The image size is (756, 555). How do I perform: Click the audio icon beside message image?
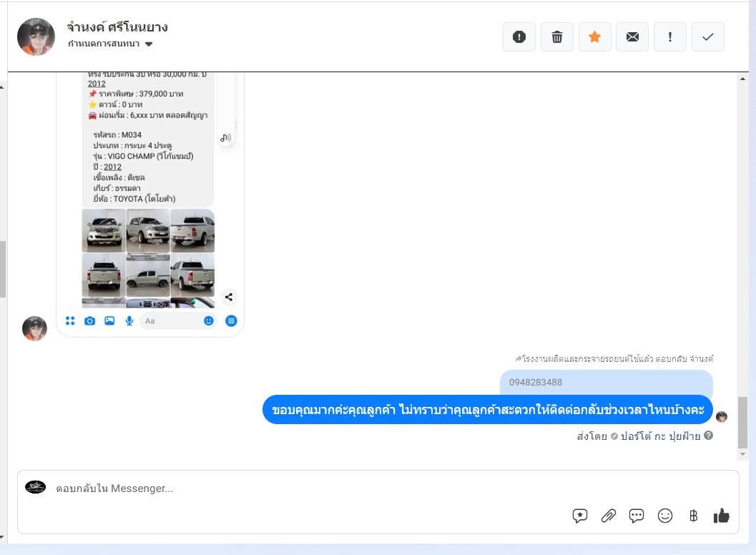(225, 138)
